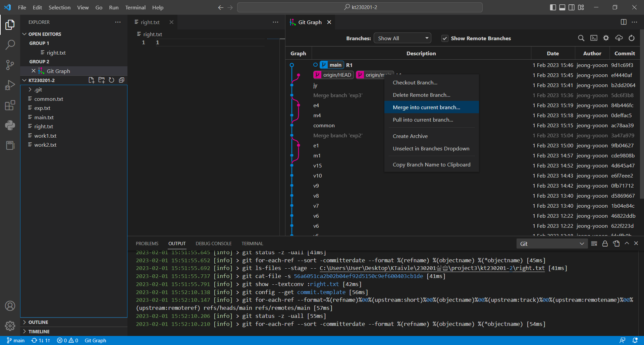This screenshot has width=644, height=345.
Task: Open Explorer more actions ellipsis
Action: coord(118,22)
